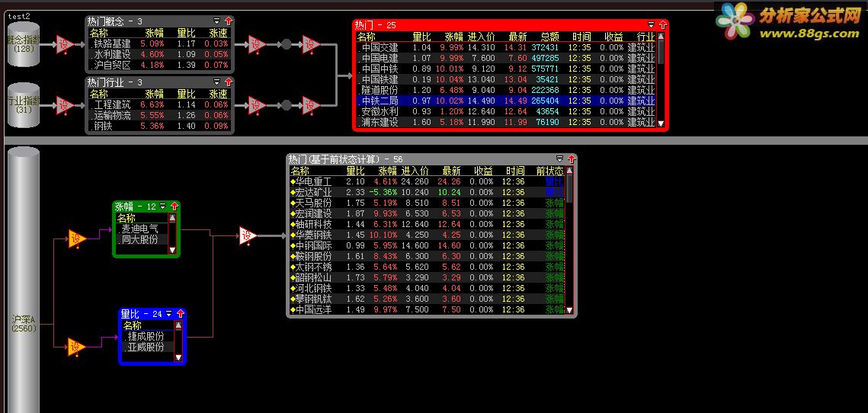This screenshot has width=868, height=413.
Task: Sort by 涨速 column in 热门概念 panel
Action: 218,33
